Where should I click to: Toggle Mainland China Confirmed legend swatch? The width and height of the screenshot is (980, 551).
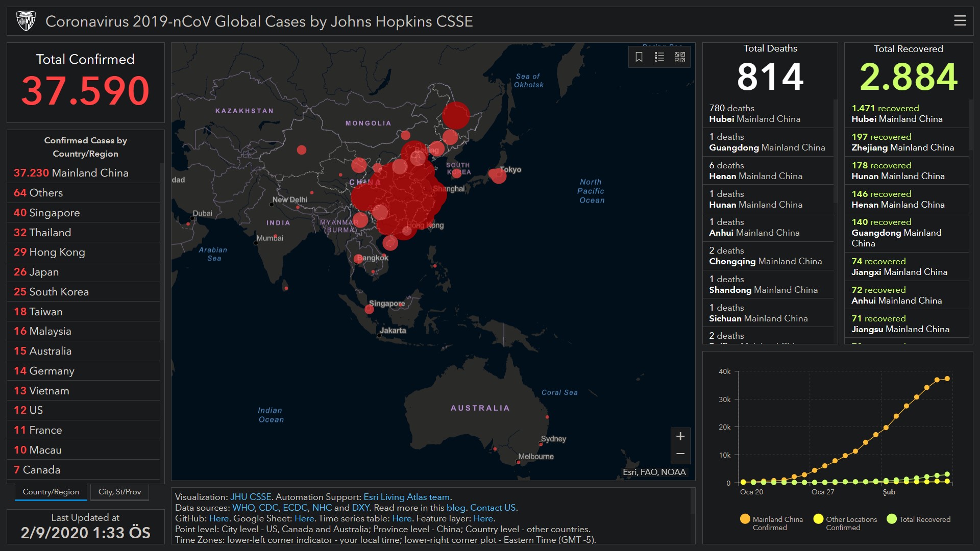click(745, 519)
